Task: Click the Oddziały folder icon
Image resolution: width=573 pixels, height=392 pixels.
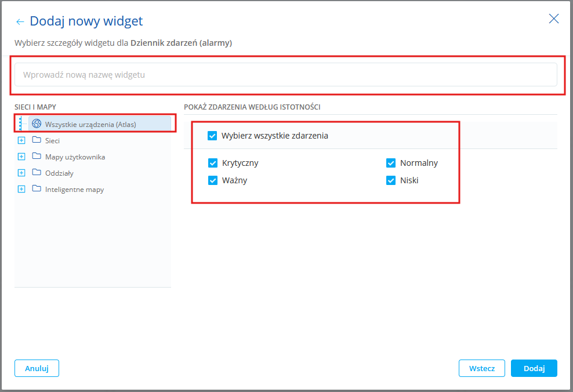Action: click(37, 173)
